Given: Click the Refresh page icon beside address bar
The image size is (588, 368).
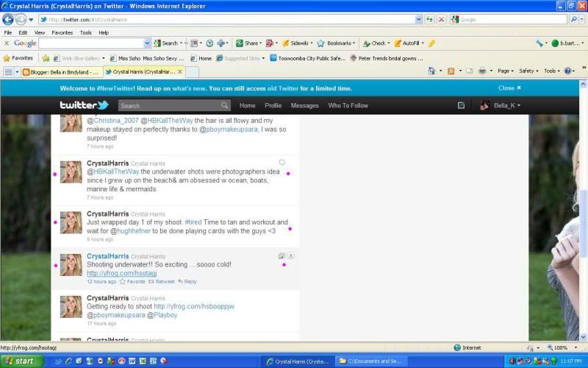Looking at the screenshot, I should [x=429, y=19].
